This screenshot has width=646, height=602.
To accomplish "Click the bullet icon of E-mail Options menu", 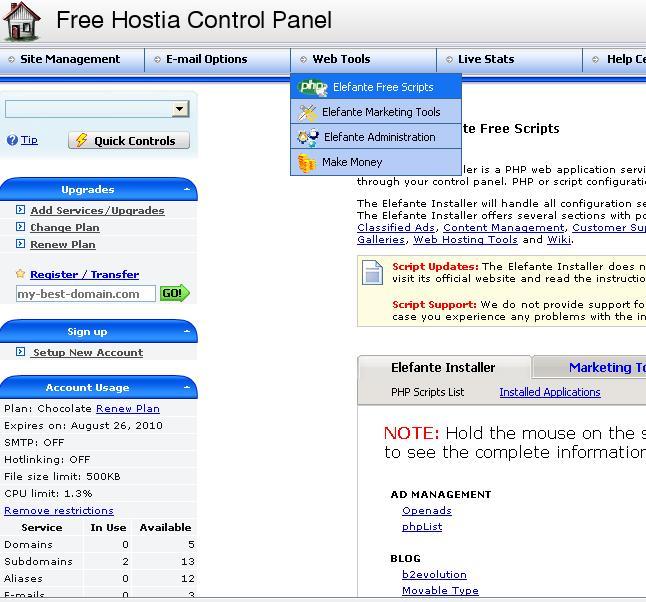I will click(x=157, y=59).
